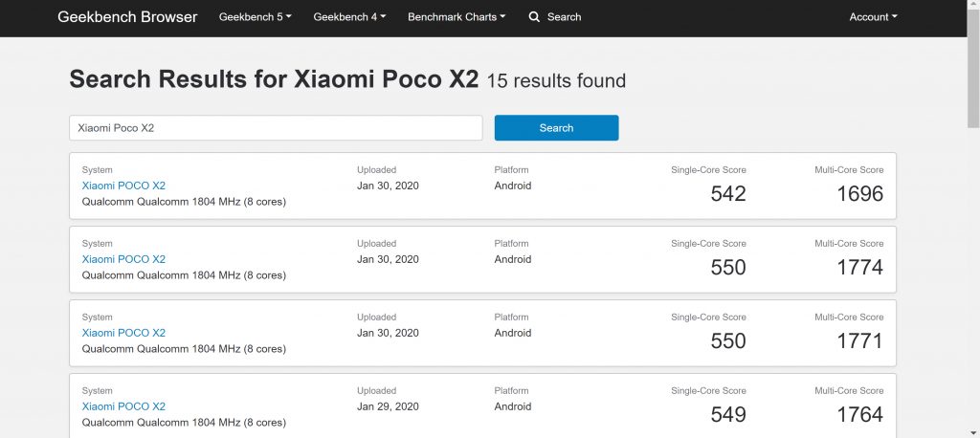The width and height of the screenshot is (980, 438).
Task: Click the magnifier icon in the navbar
Action: pyautogui.click(x=534, y=17)
